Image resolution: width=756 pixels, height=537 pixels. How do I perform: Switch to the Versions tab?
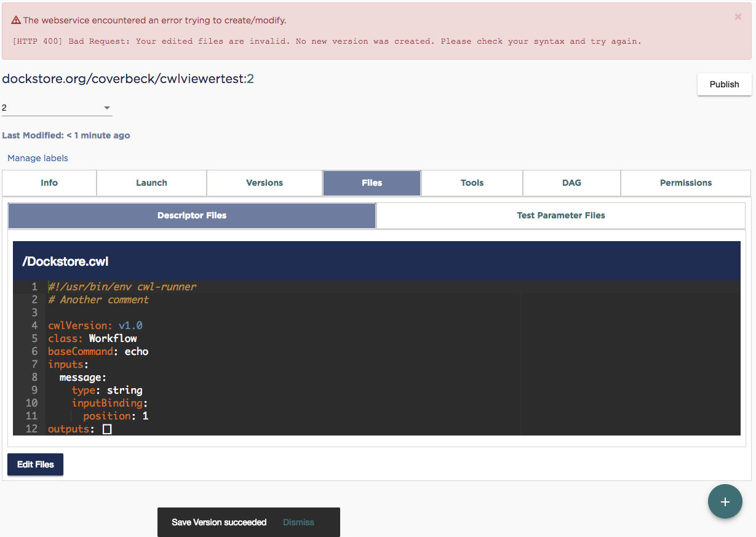point(265,183)
